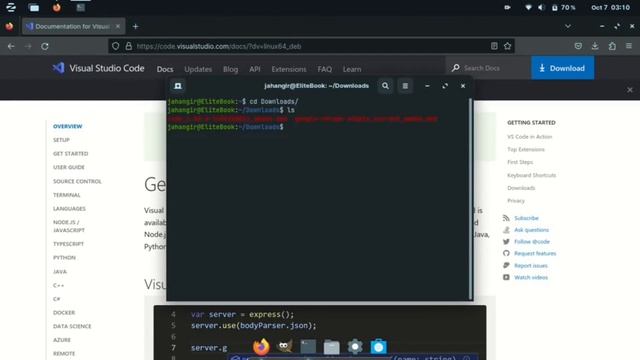Viewport: 640px width, 360px height.
Task: Close the Documentation tab
Action: pyautogui.click(x=118, y=27)
